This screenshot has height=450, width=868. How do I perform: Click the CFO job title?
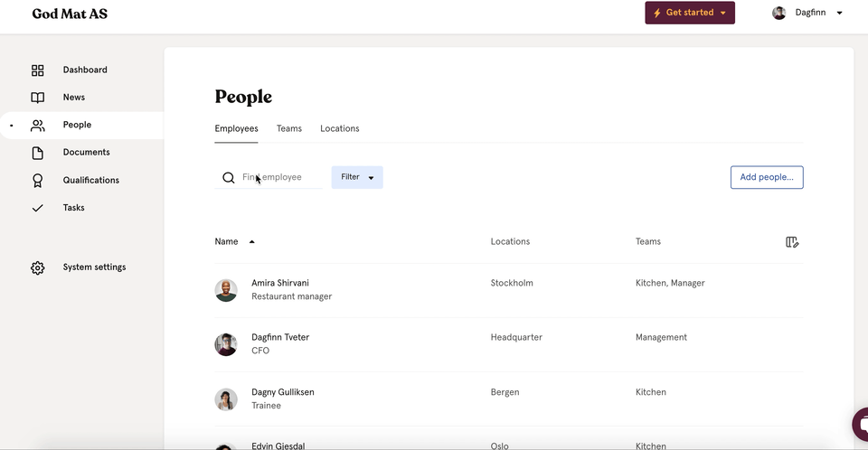point(260,351)
